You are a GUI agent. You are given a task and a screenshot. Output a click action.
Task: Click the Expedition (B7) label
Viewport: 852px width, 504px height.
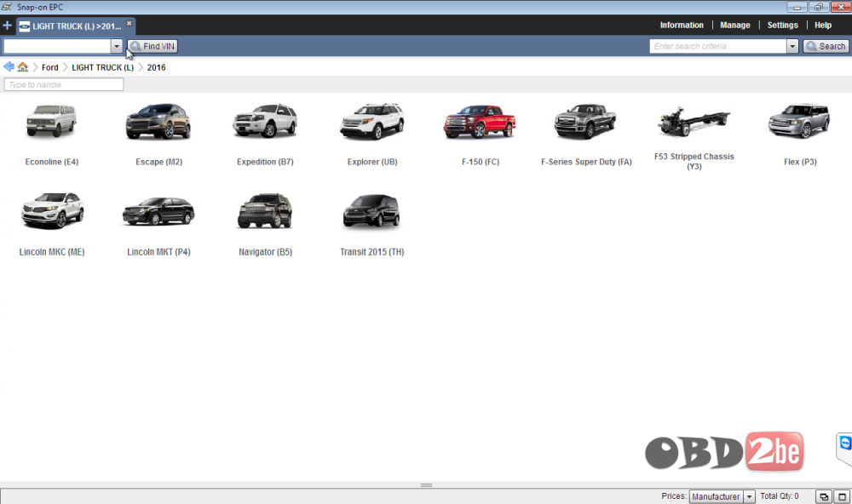(x=265, y=162)
